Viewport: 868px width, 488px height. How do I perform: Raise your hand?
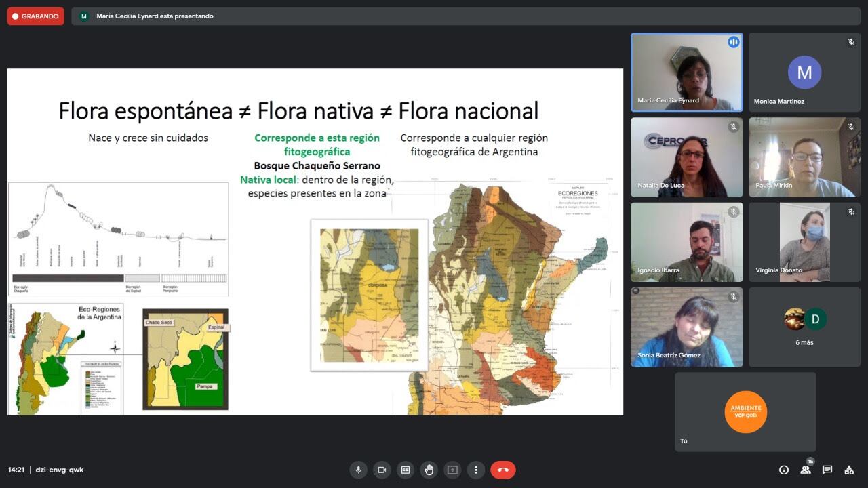click(x=429, y=470)
